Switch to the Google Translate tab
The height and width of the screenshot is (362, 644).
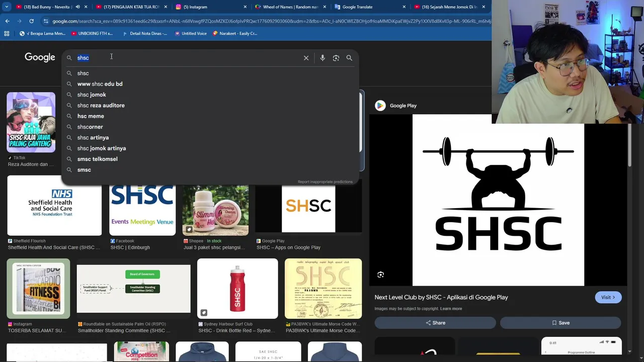pos(370,7)
